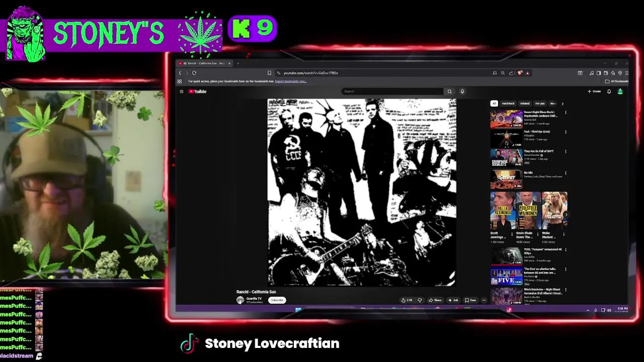Start voice search with microphone icon
This screenshot has width=644, height=362.
tap(462, 92)
